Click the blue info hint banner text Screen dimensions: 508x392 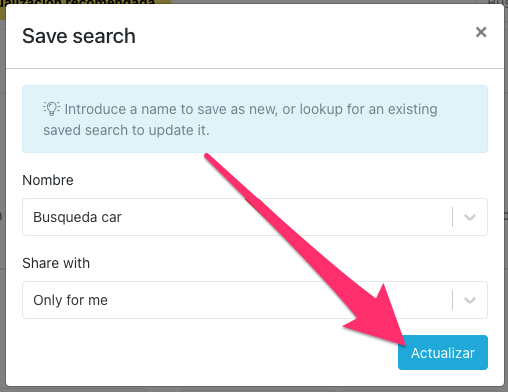240,119
